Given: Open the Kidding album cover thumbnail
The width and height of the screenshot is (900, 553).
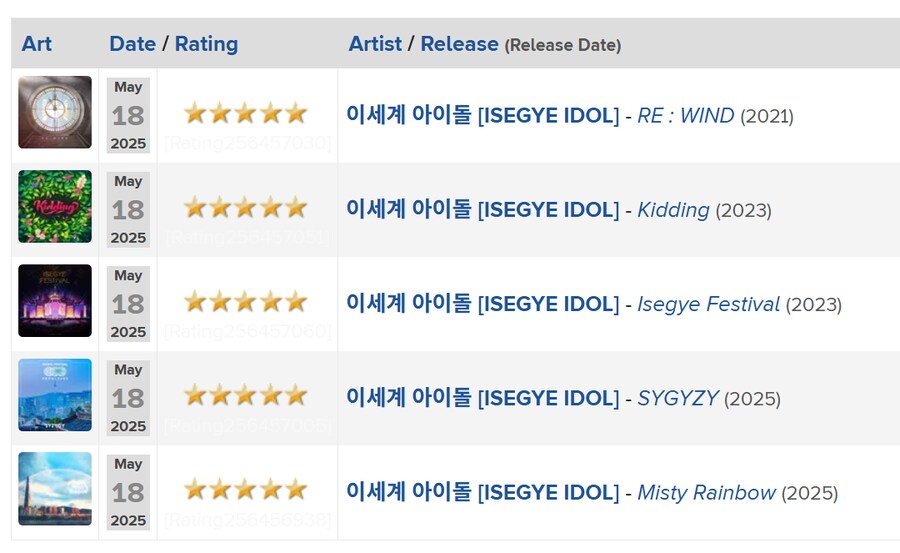Looking at the screenshot, I should click(x=55, y=206).
